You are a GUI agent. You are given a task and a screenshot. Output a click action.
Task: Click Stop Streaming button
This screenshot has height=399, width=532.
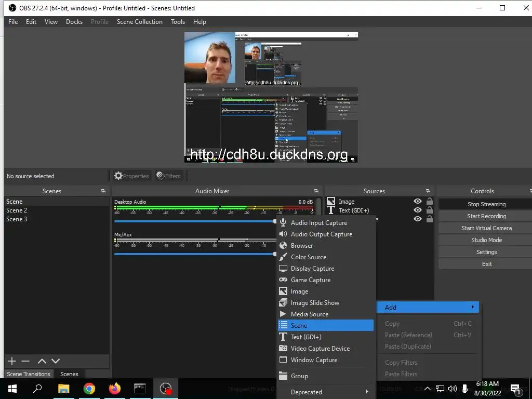point(486,204)
